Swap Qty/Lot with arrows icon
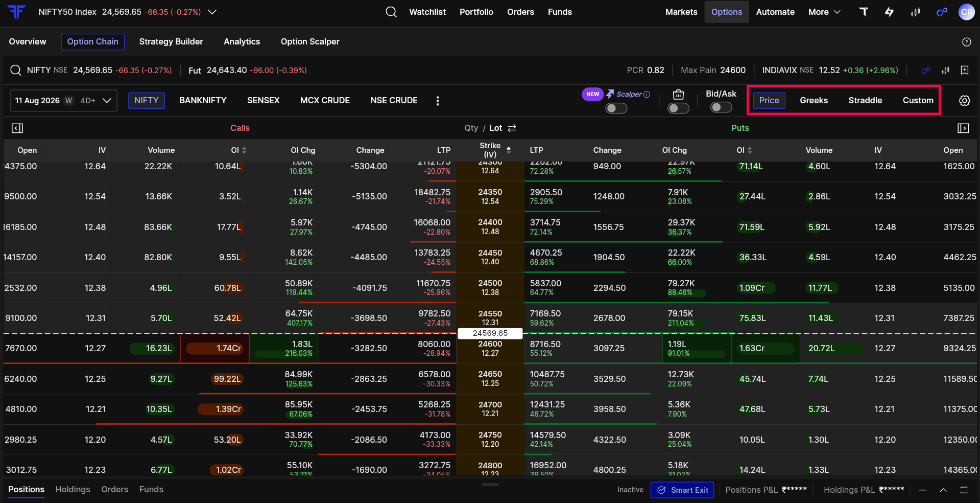 click(x=512, y=128)
